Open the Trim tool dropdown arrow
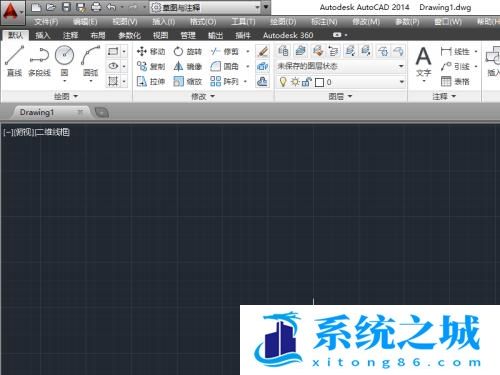Screen dimensions: 500x375 247,51
